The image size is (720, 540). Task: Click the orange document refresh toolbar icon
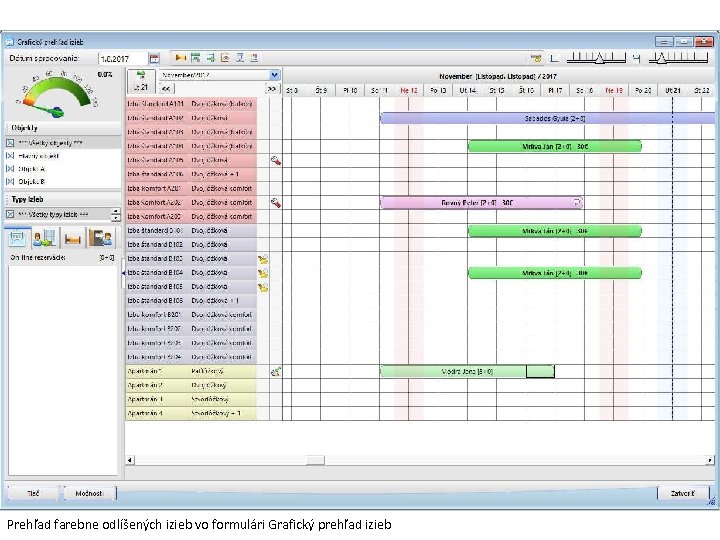225,58
